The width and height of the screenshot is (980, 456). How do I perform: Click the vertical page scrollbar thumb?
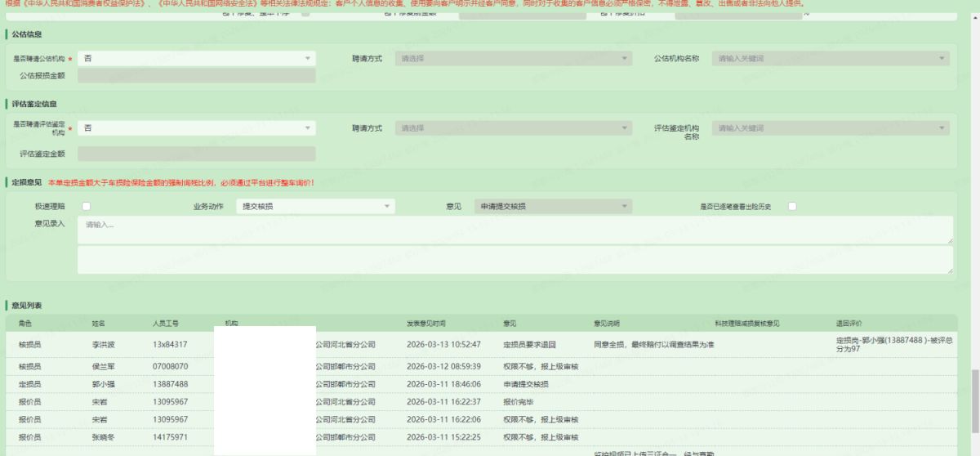[974, 403]
